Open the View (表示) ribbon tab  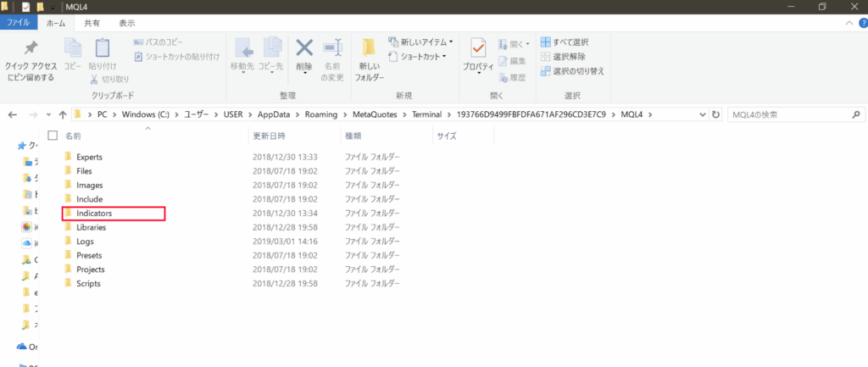pyautogui.click(x=126, y=24)
